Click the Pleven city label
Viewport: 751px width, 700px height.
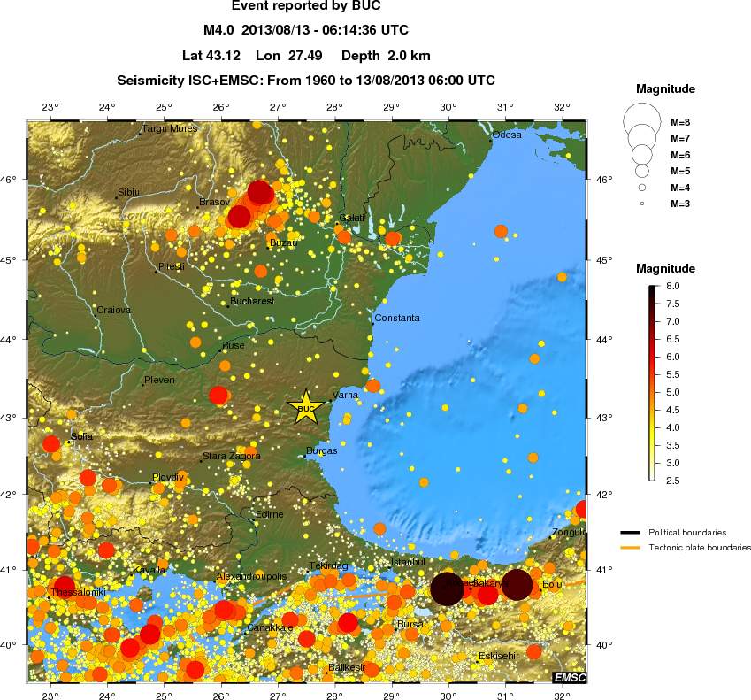click(x=159, y=380)
